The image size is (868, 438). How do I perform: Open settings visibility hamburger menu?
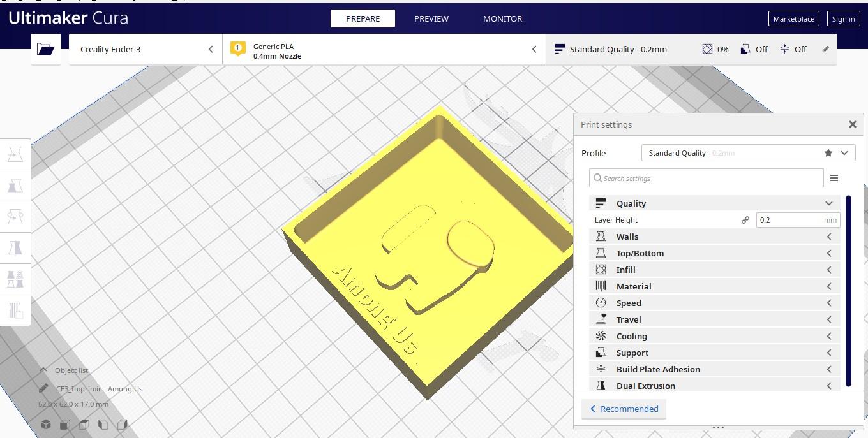(x=834, y=178)
